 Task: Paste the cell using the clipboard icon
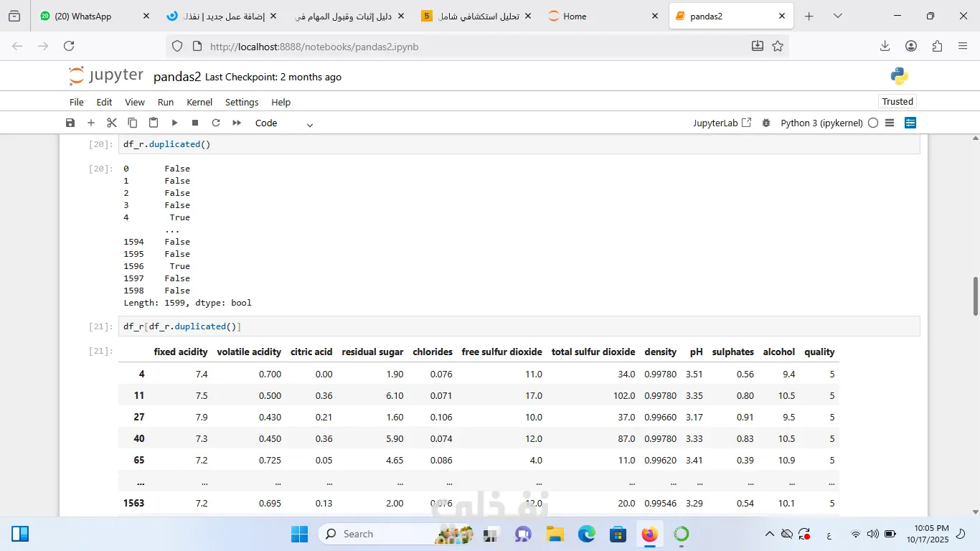pyautogui.click(x=153, y=123)
